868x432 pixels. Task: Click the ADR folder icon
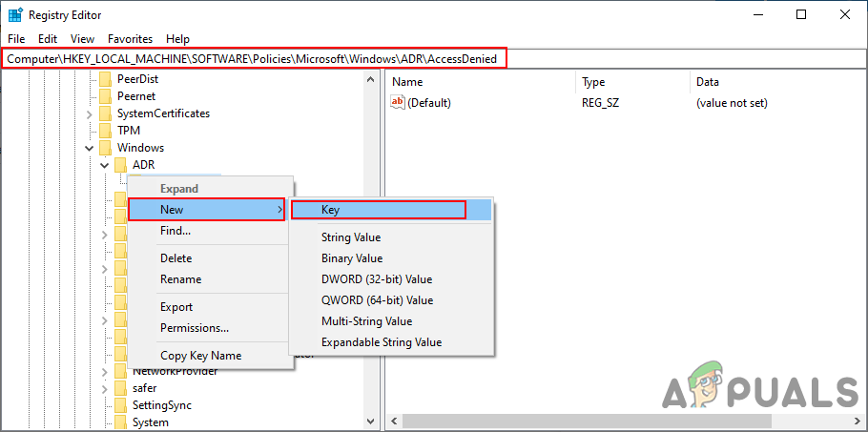121,165
